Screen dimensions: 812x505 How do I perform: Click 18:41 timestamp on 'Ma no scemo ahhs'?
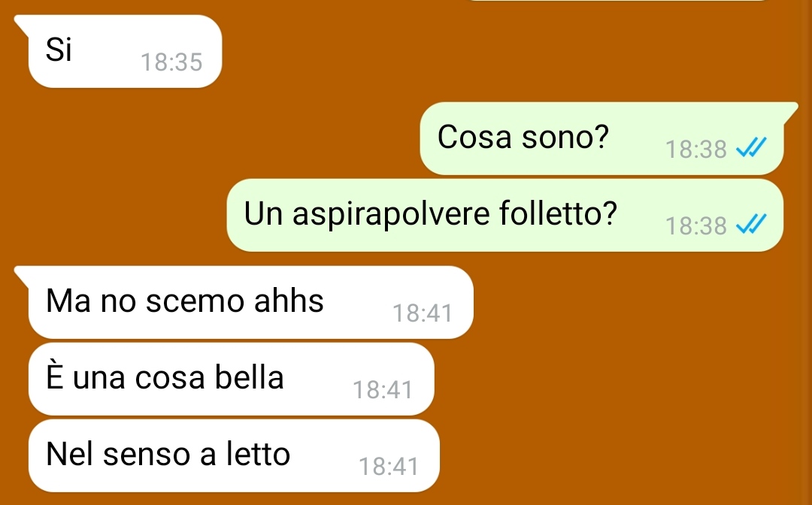tap(423, 313)
